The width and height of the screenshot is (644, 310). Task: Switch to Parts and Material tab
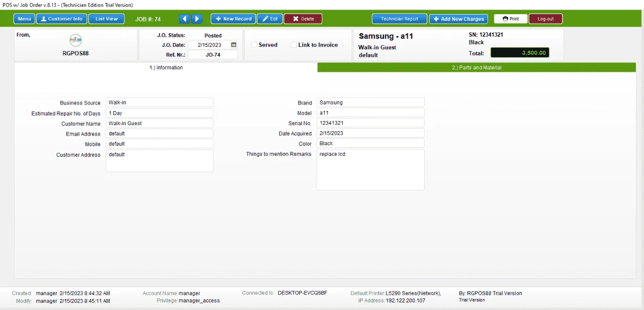[x=476, y=67]
